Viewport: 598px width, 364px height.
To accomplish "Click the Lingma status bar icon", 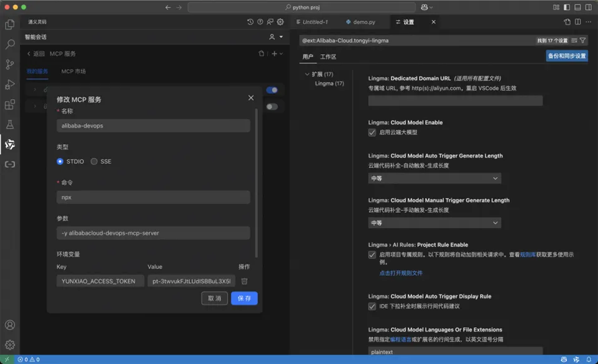I will 576,360.
